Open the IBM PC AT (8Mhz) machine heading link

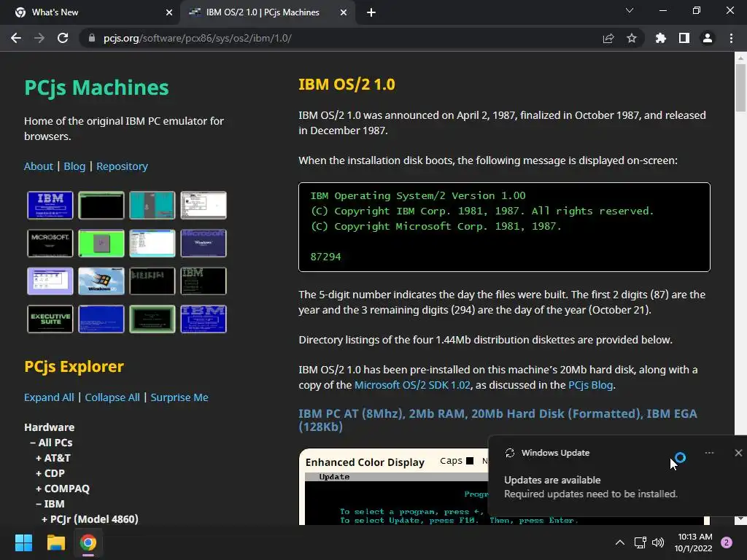click(x=498, y=420)
